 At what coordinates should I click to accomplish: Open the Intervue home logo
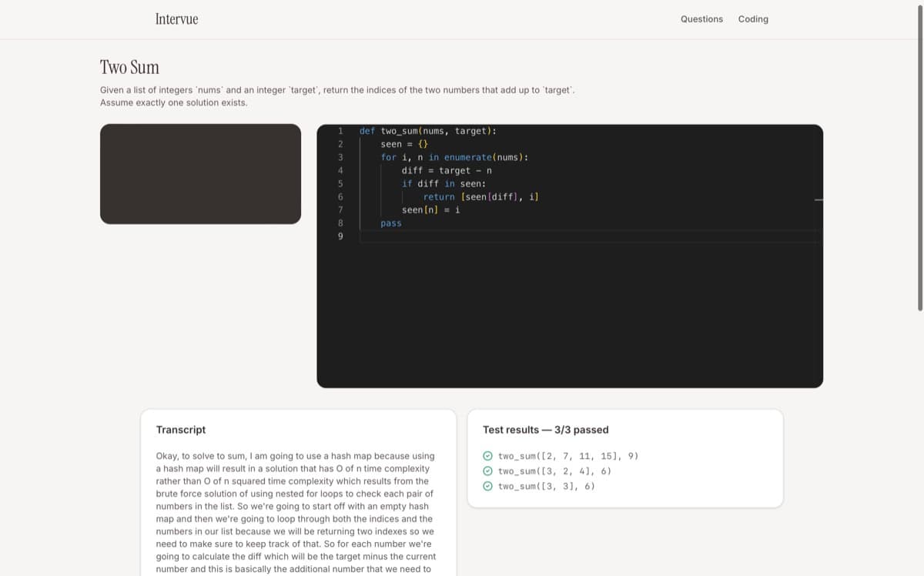(x=176, y=19)
